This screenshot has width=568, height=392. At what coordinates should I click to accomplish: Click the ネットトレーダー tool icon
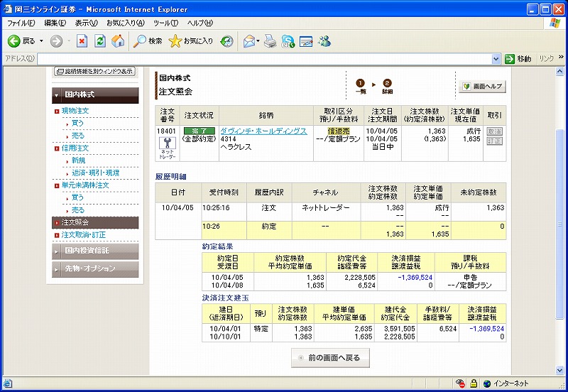pyautogui.click(x=168, y=148)
